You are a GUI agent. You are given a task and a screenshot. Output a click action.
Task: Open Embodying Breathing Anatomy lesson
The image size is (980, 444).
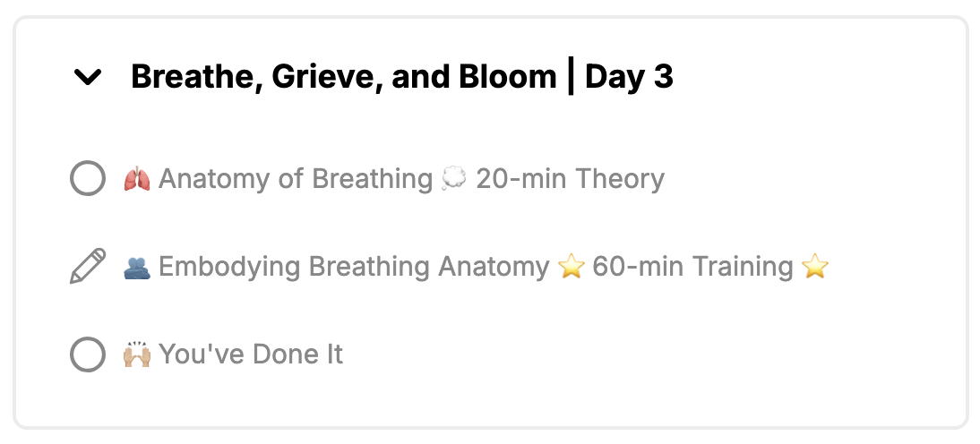(354, 267)
